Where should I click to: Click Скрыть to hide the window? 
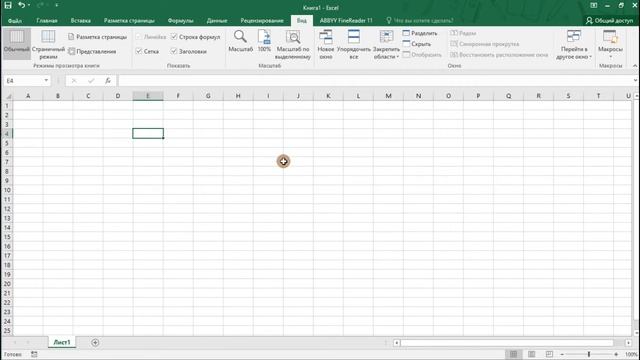click(417, 44)
